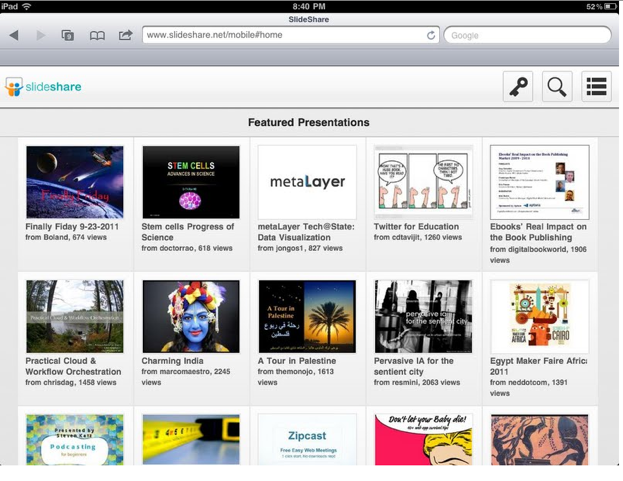
Task: Tap the Safari forward arrow
Action: (x=41, y=35)
